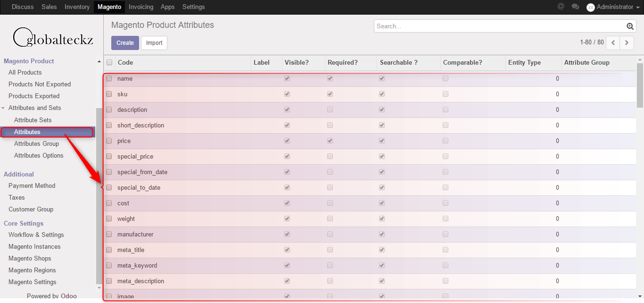
Task: Select Attributes in sidebar
Action: pyautogui.click(x=27, y=132)
